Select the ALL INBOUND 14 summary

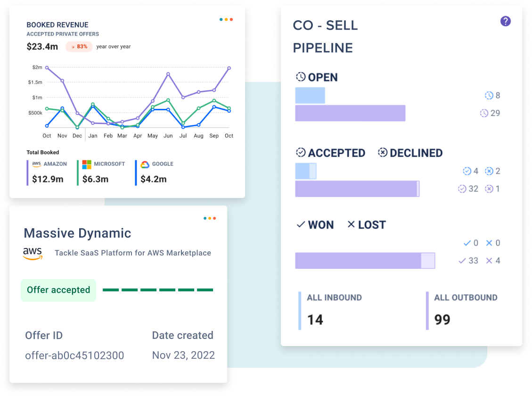click(x=330, y=310)
